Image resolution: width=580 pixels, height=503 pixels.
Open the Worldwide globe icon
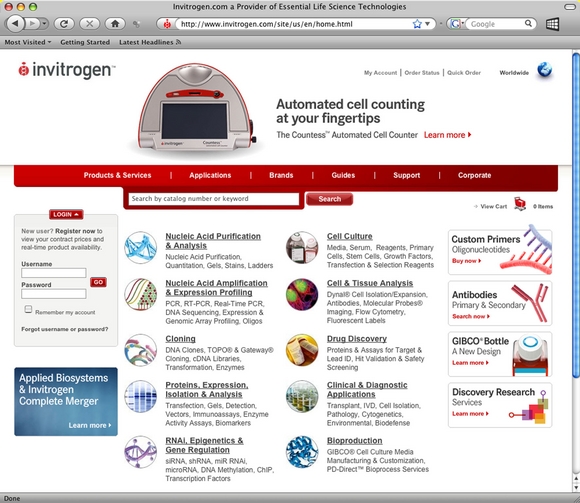coord(544,69)
